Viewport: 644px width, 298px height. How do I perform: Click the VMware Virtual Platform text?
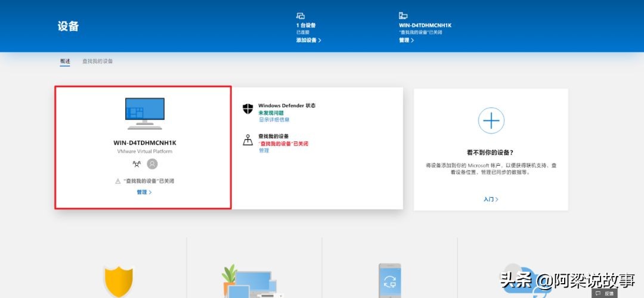click(x=144, y=151)
